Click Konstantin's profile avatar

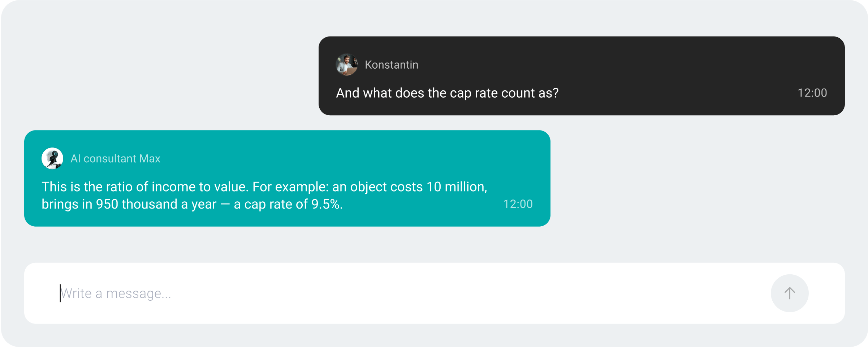point(346,65)
